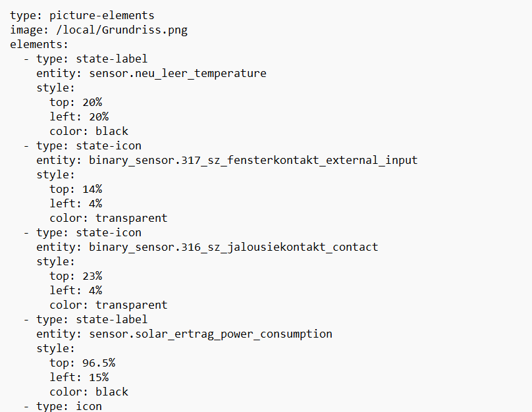Click 'color: black' under the solar sensor
The height and width of the screenshot is (412, 532).
[x=89, y=392]
